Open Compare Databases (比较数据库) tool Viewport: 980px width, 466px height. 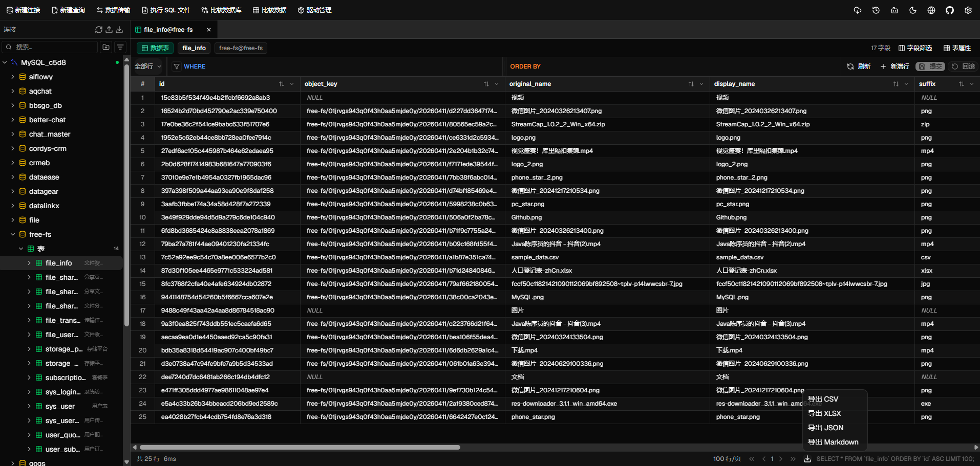point(221,10)
